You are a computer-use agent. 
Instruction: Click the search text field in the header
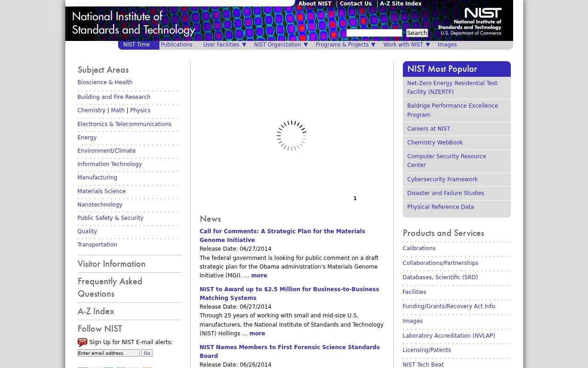374,33
